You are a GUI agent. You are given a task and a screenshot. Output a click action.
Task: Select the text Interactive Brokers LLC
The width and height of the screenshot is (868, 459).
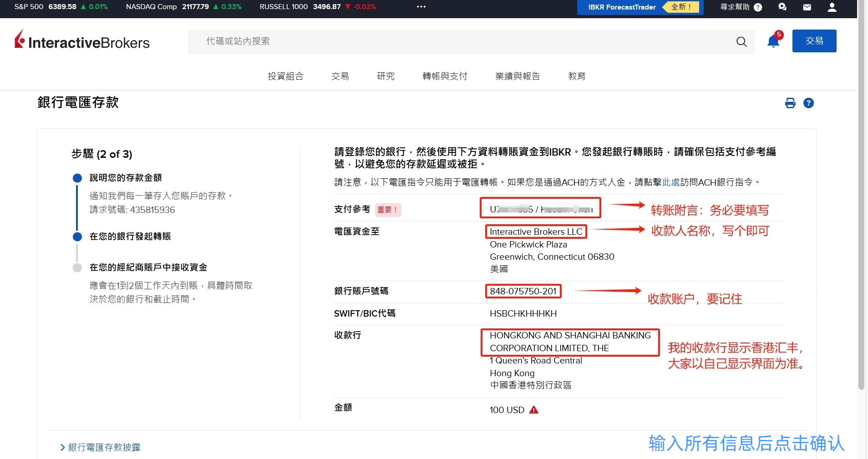(x=536, y=232)
